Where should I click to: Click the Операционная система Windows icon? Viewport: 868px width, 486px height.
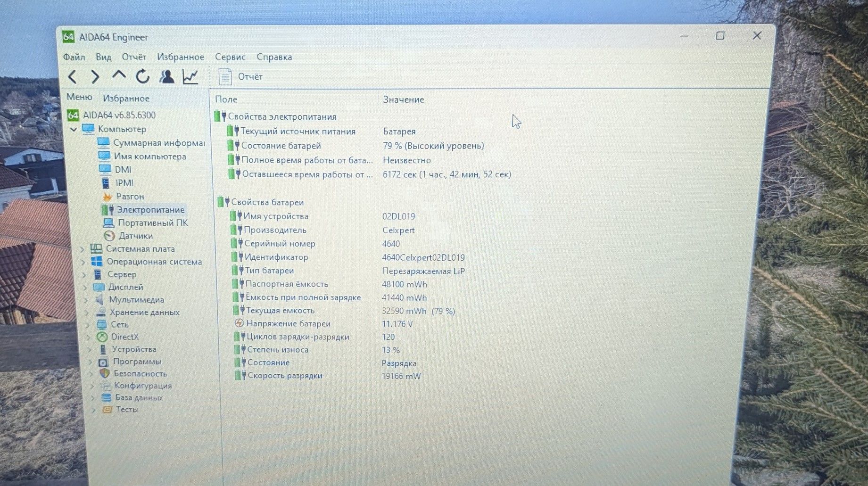tap(97, 262)
